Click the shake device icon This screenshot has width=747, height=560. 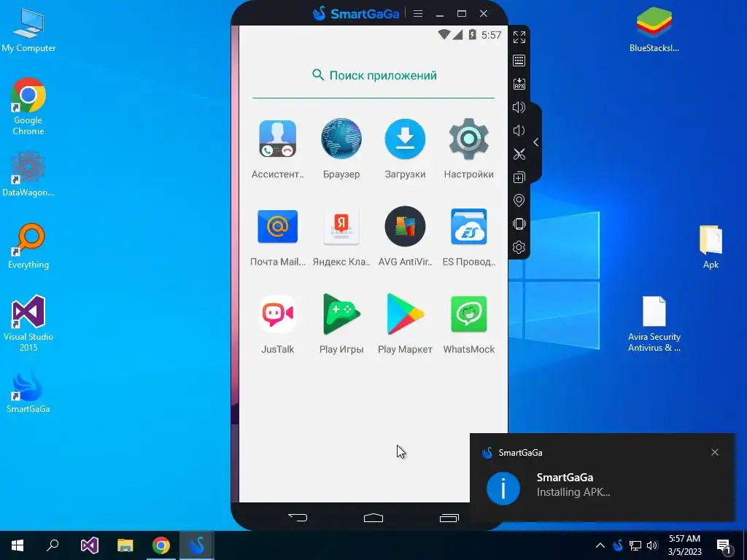point(519,224)
